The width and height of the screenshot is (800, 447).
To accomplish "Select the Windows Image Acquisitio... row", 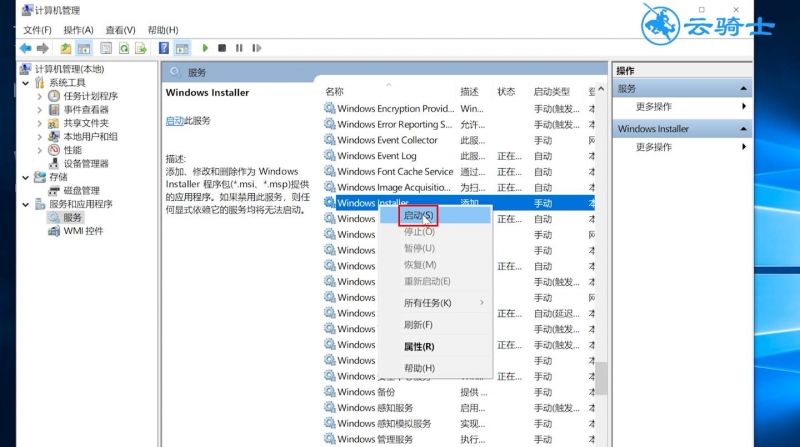I will (x=459, y=187).
